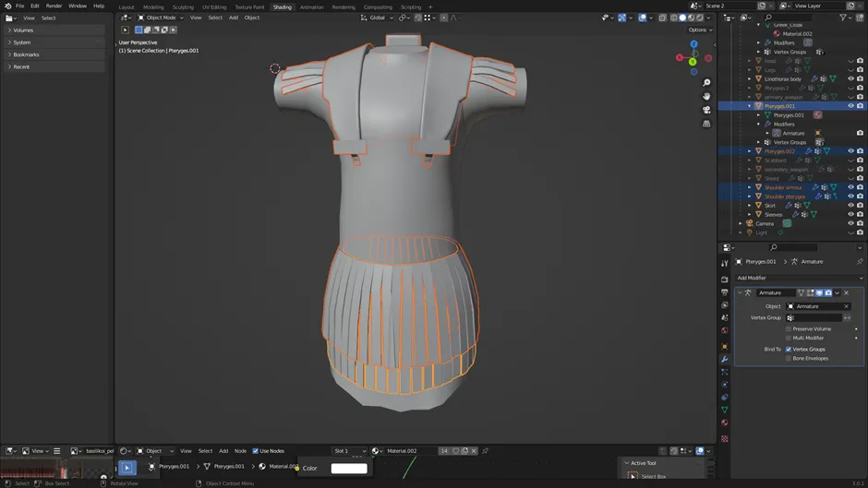Click the Add menu in 3D viewport header
This screenshot has height=488, width=868.
[234, 18]
